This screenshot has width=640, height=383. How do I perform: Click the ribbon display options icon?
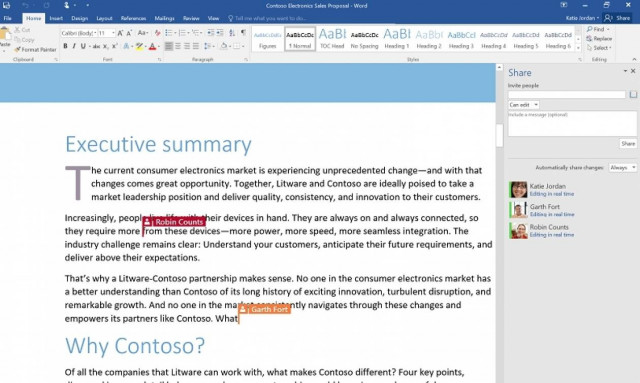(x=564, y=5)
